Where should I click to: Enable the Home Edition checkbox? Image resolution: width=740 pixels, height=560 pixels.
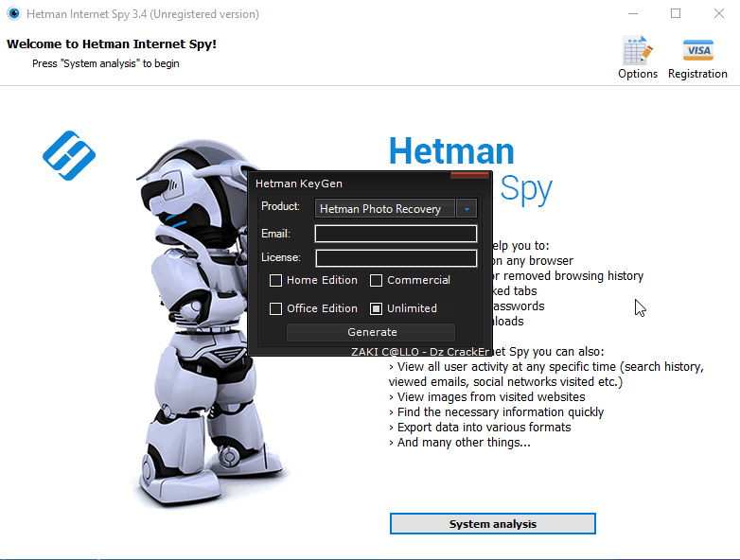click(275, 280)
